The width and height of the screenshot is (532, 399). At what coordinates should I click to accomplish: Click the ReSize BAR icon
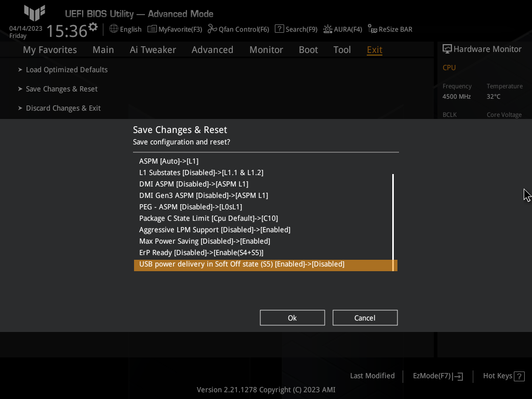click(x=372, y=29)
